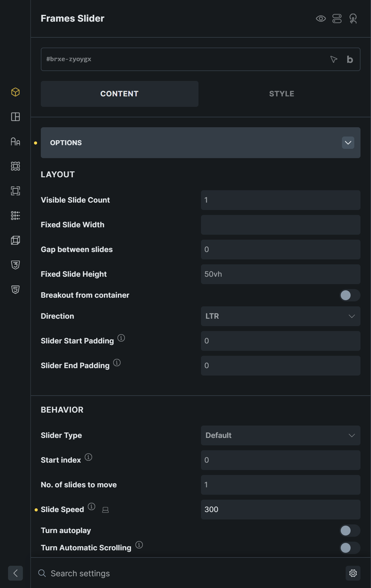Screen dimensions: 371x588
Task: Click the 3D box sidebar icon
Action: click(15, 240)
